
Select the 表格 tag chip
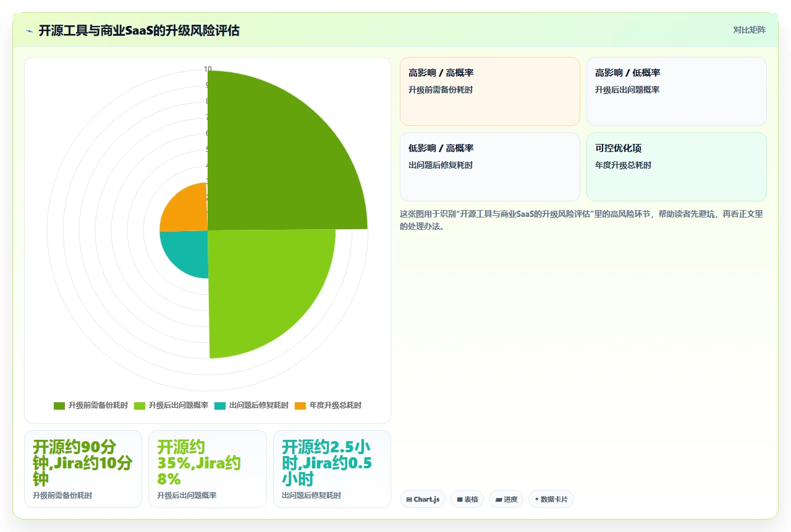pos(467,499)
